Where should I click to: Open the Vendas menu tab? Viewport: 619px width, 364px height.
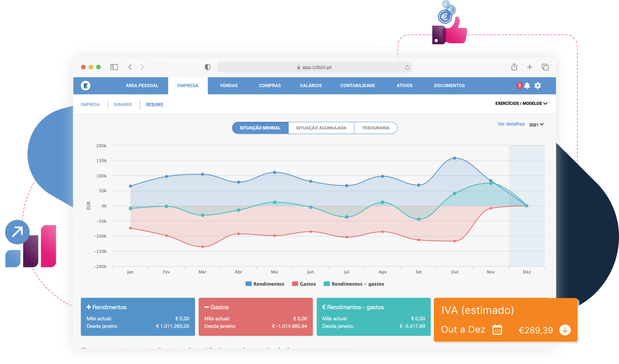(229, 86)
